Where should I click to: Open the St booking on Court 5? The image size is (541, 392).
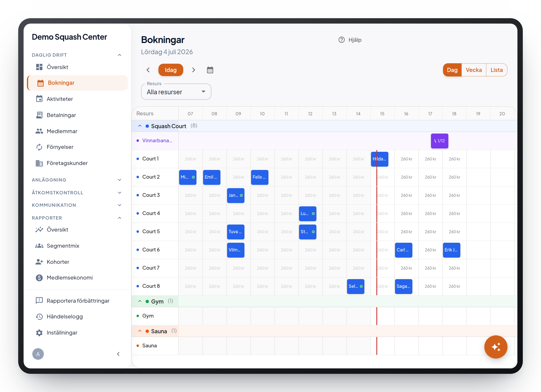[x=308, y=232]
